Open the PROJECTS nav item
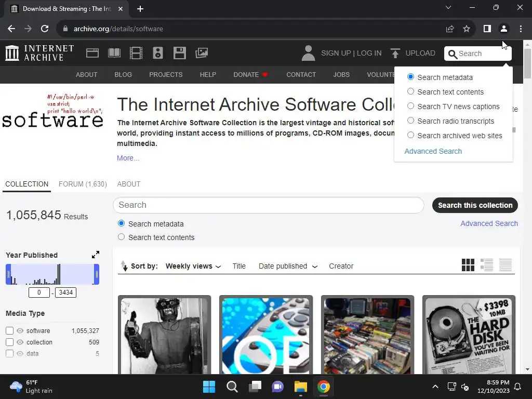532x399 pixels. click(x=166, y=75)
